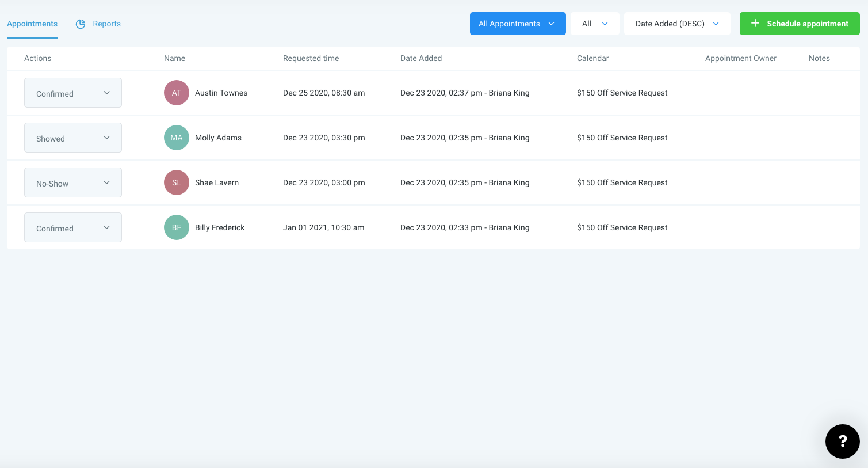This screenshot has width=868, height=468.
Task: Click the name Billy Frederick
Action: coord(220,227)
